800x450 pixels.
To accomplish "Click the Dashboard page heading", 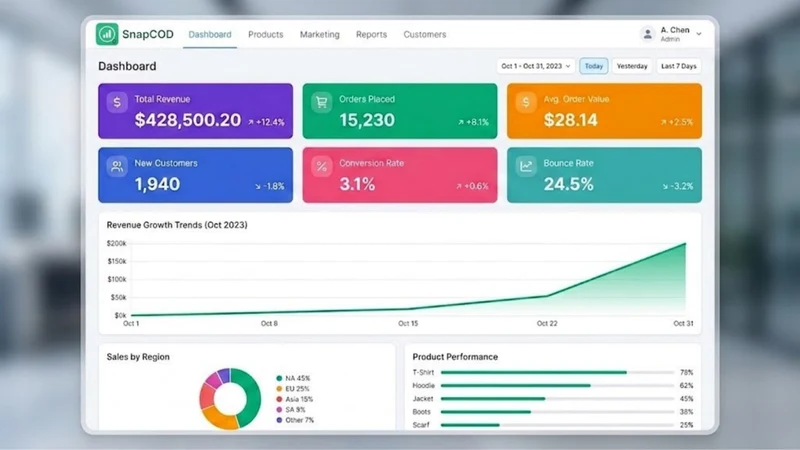I will (x=127, y=66).
